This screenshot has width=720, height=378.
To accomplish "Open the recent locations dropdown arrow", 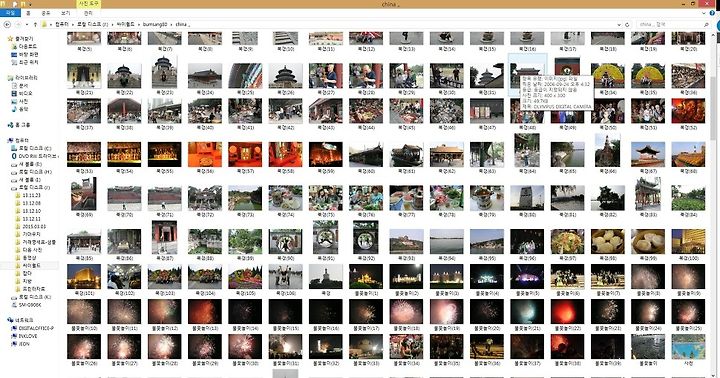I will tap(27, 24).
